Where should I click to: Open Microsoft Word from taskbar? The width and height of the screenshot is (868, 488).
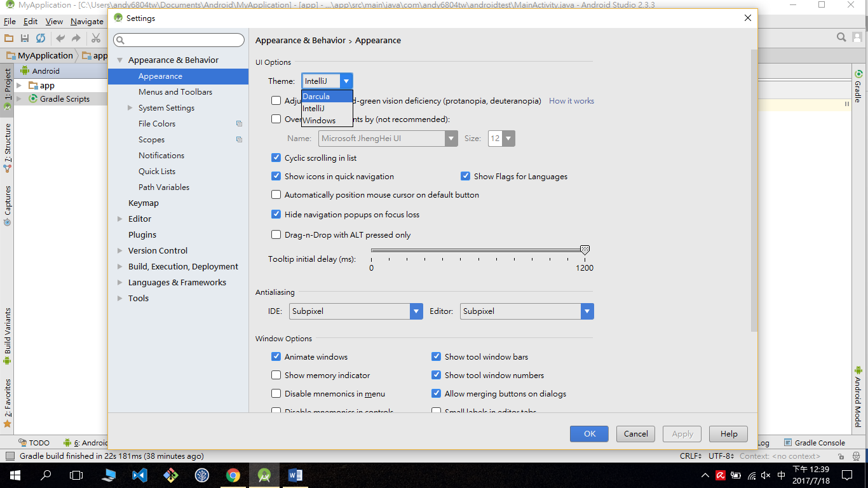tap(295, 475)
